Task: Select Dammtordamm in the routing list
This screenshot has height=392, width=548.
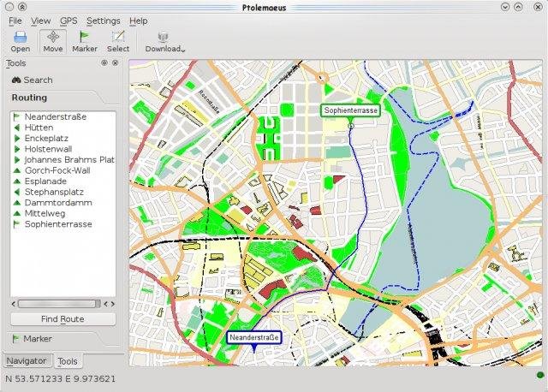Action: 58,203
